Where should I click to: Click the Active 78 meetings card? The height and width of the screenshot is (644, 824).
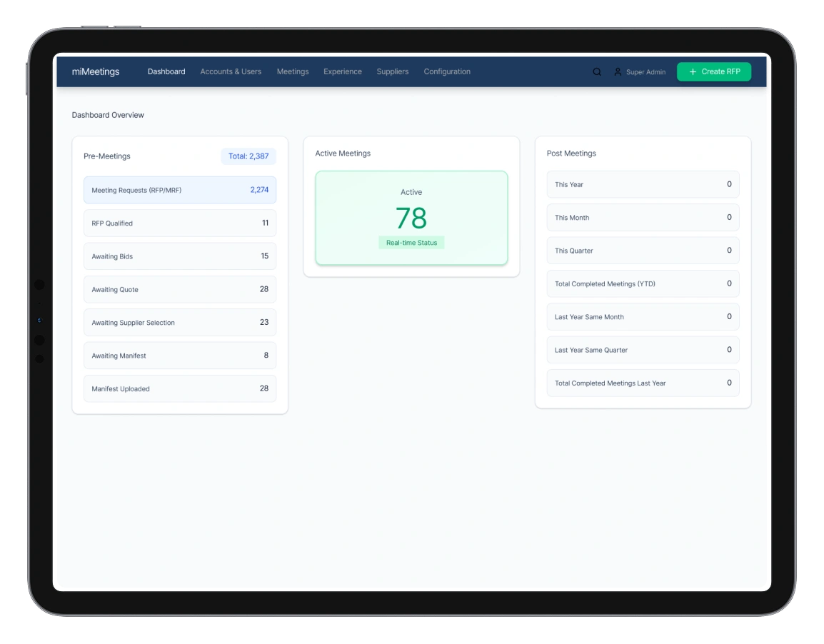point(411,218)
